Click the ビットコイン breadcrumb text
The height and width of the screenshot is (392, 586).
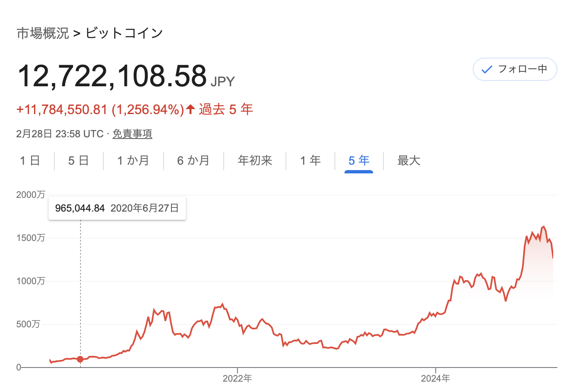125,33
